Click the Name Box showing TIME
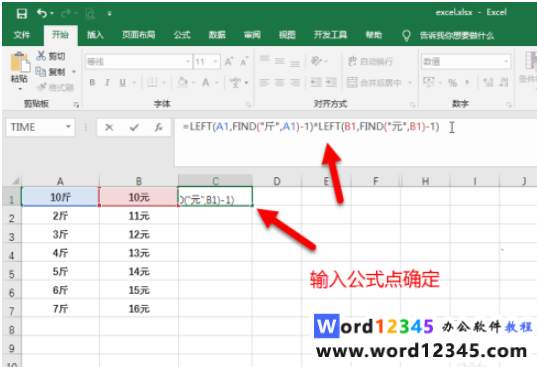The height and width of the screenshot is (367, 537). tap(40, 127)
